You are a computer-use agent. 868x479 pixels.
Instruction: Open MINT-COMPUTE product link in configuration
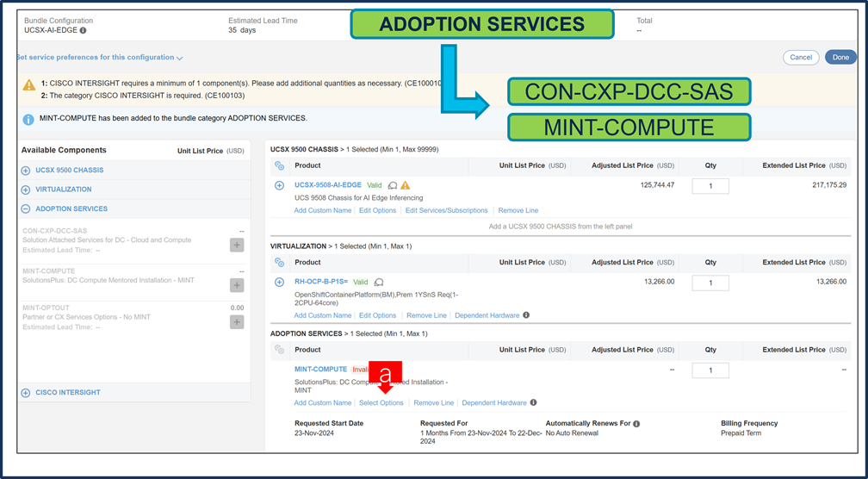tap(321, 370)
